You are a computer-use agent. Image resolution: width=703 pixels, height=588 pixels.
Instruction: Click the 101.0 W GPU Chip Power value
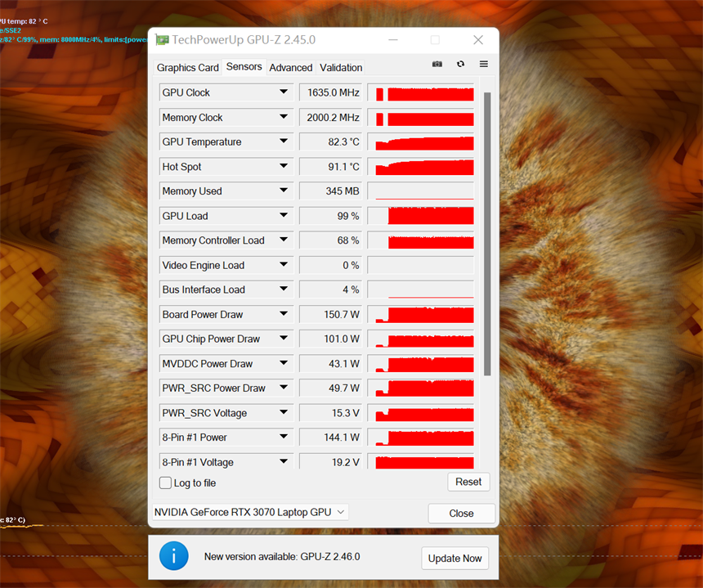pos(331,339)
